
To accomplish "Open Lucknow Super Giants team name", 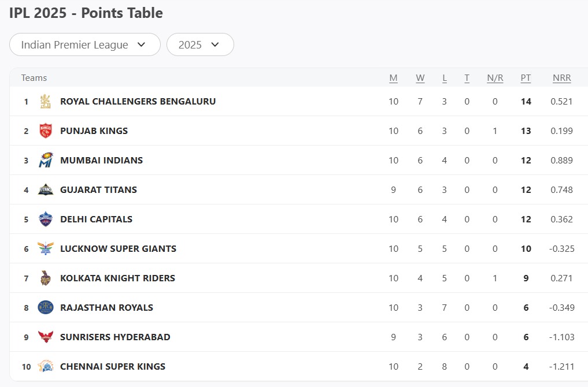I will click(118, 248).
